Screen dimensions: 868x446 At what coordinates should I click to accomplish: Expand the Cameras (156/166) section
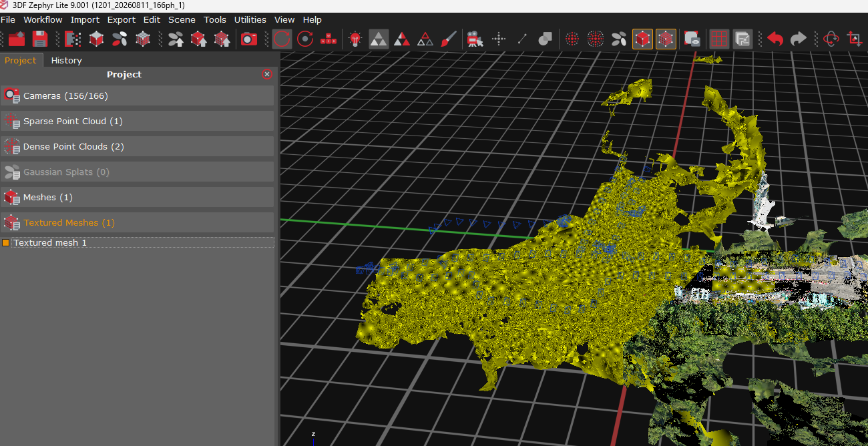(x=138, y=95)
